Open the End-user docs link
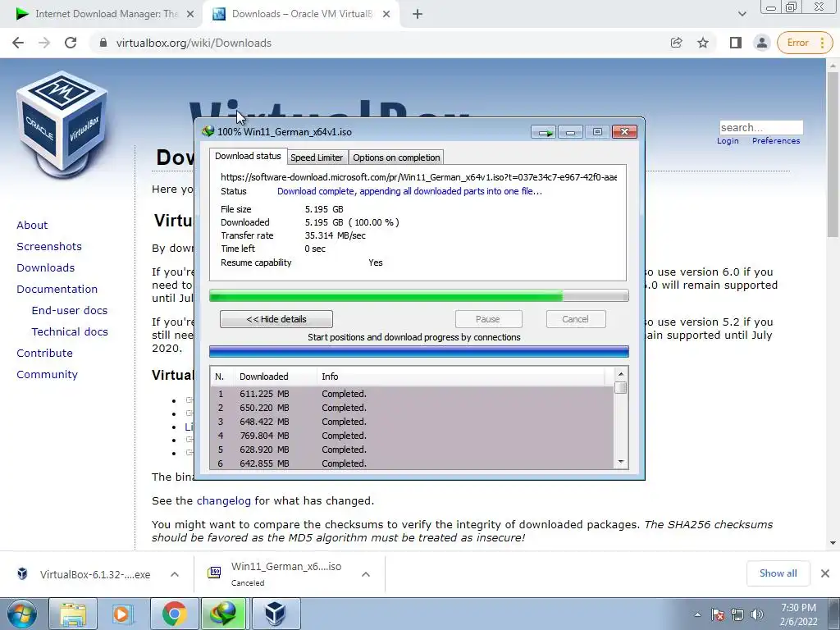Viewport: 840px width, 630px height. pyautogui.click(x=70, y=311)
